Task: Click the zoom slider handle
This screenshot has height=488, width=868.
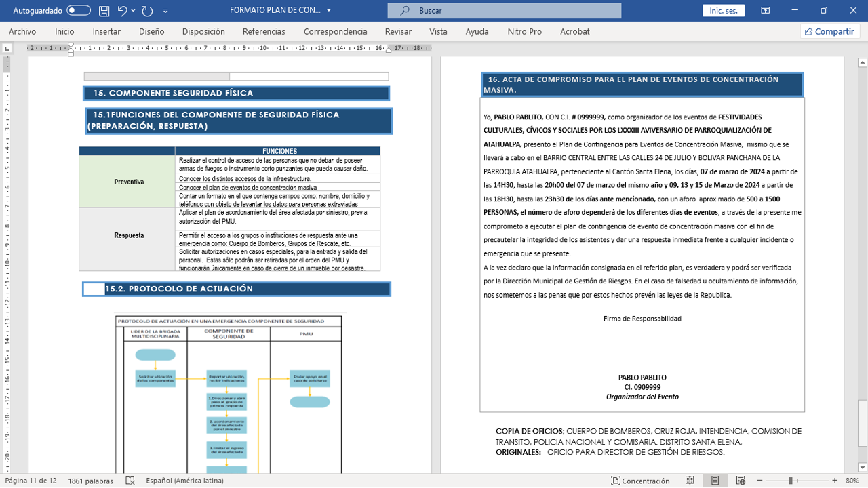Action: coord(790,481)
